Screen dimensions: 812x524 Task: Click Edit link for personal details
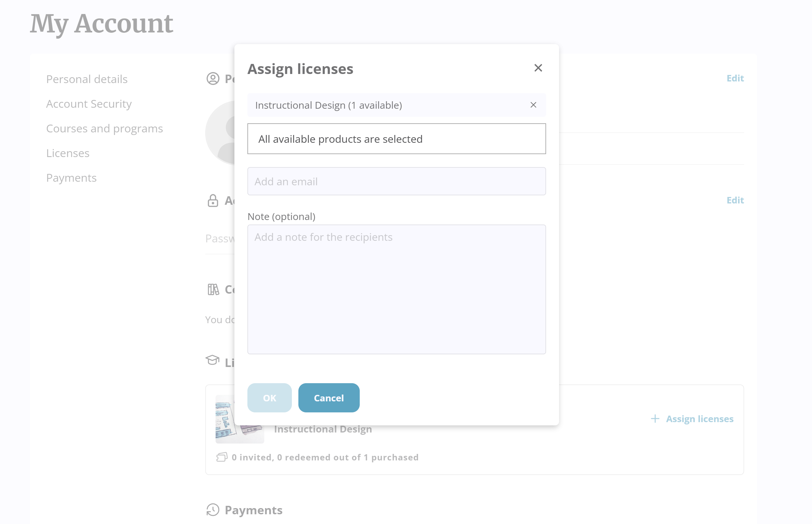[x=735, y=78]
